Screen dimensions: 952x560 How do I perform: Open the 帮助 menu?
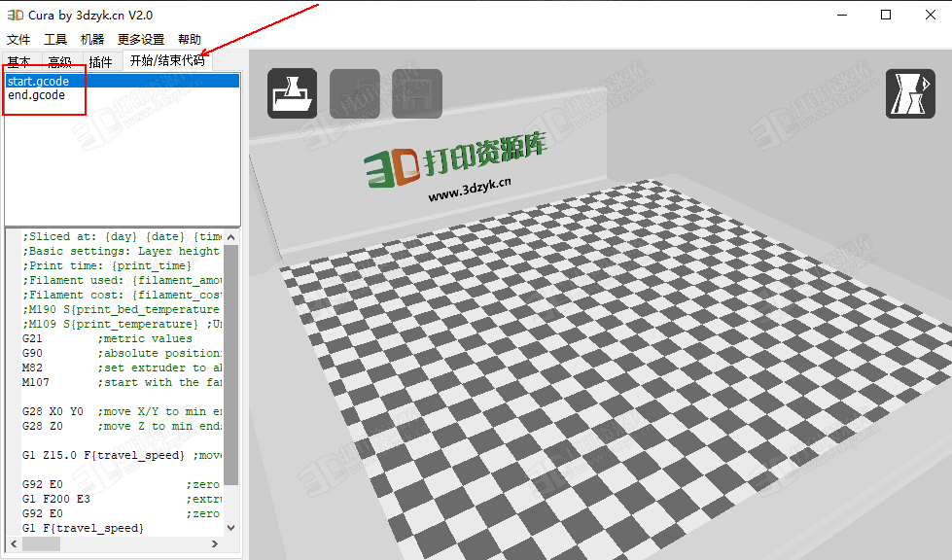(190, 40)
